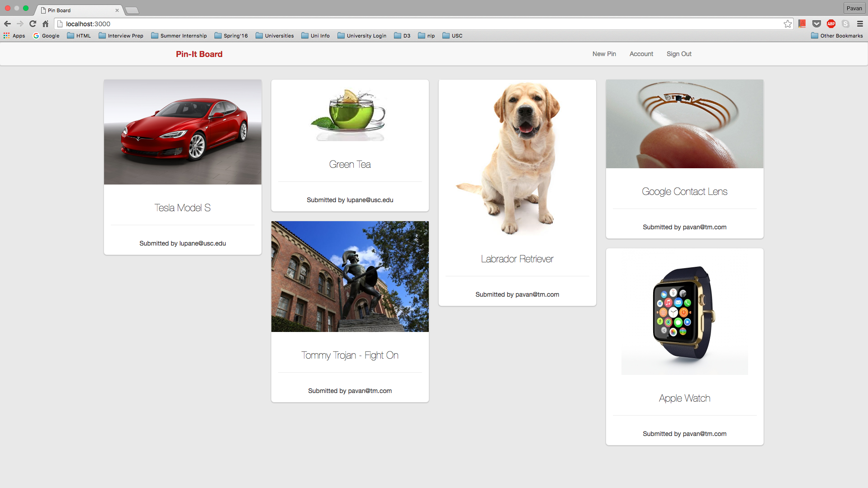Viewport: 868px width, 488px height.
Task: Open a new browser tab
Action: tap(132, 10)
